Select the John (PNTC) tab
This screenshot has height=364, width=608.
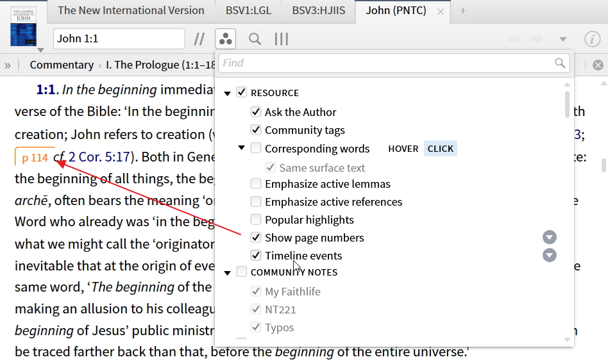(x=396, y=10)
